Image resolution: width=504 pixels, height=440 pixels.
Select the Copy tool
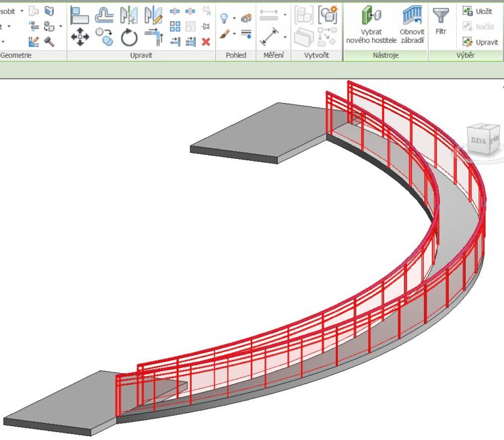[x=104, y=37]
